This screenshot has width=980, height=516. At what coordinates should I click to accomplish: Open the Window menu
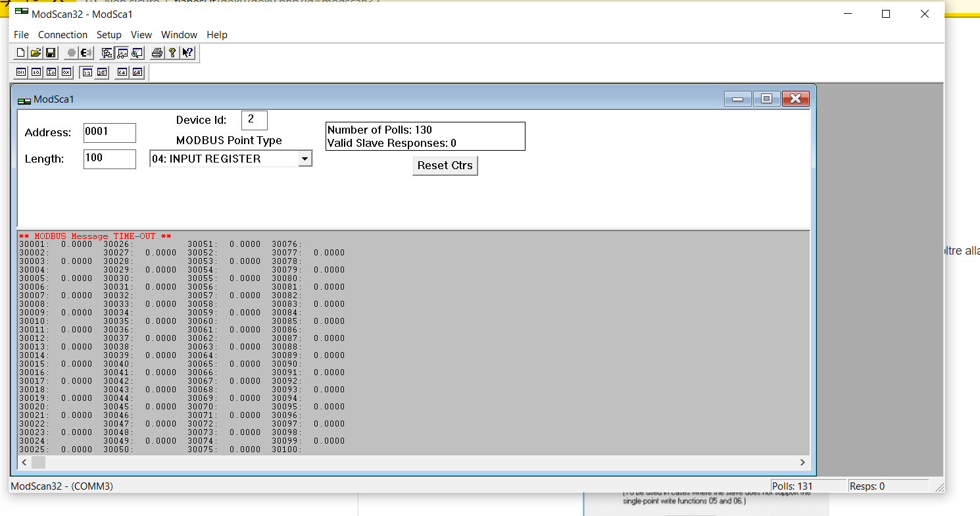(x=179, y=35)
